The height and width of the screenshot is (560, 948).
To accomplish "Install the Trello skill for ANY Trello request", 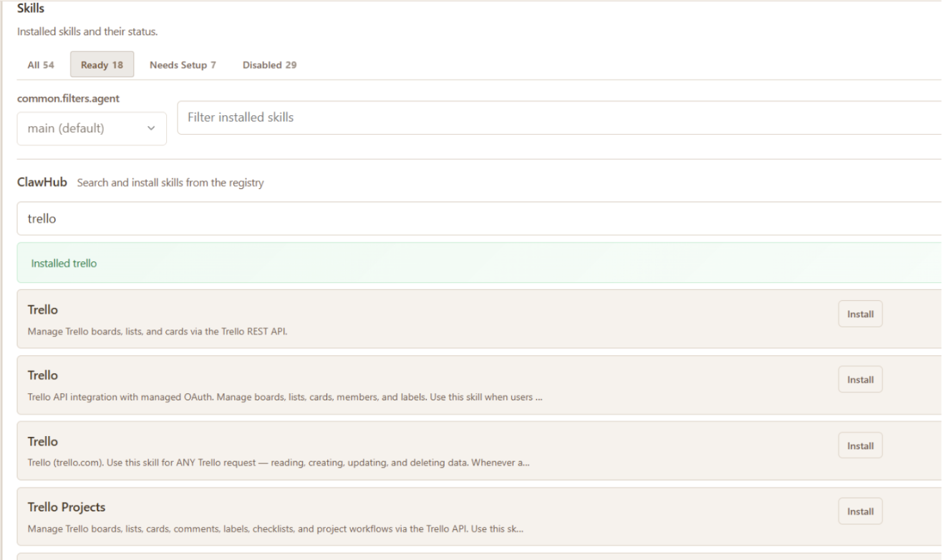I will click(860, 445).
